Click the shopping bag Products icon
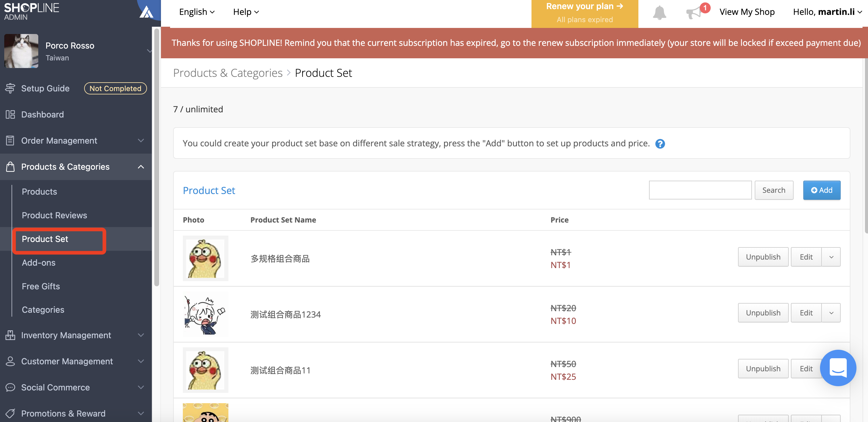868x422 pixels. [x=10, y=167]
